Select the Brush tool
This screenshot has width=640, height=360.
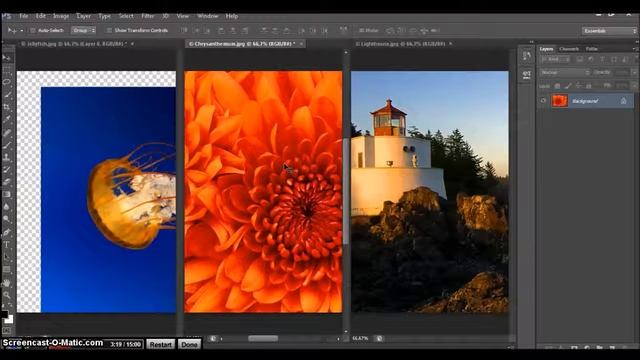pos(7,145)
